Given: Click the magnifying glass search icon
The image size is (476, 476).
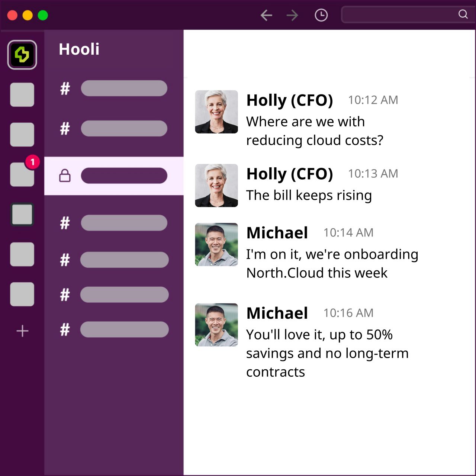Looking at the screenshot, I should [463, 14].
